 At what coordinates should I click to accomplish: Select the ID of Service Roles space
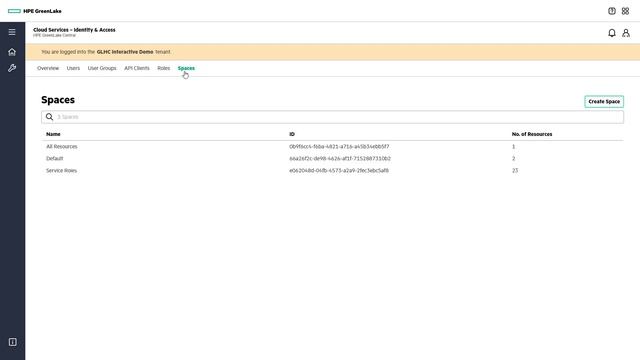339,171
